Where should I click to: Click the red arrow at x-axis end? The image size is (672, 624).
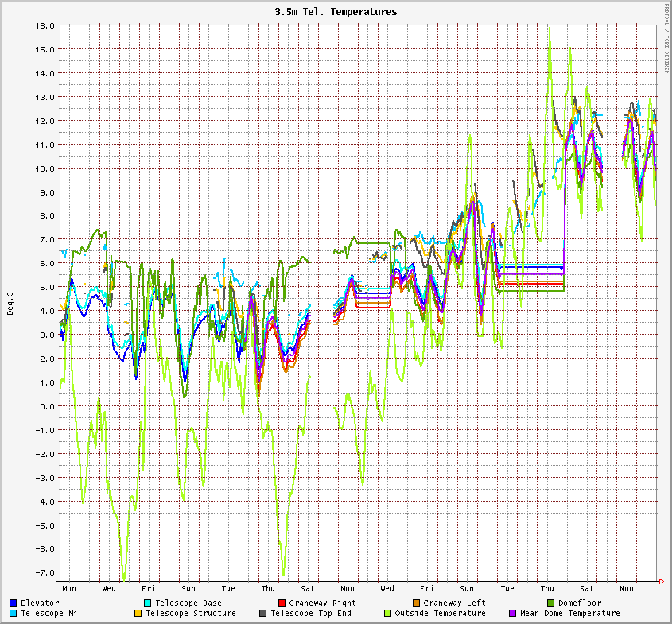coord(661,582)
